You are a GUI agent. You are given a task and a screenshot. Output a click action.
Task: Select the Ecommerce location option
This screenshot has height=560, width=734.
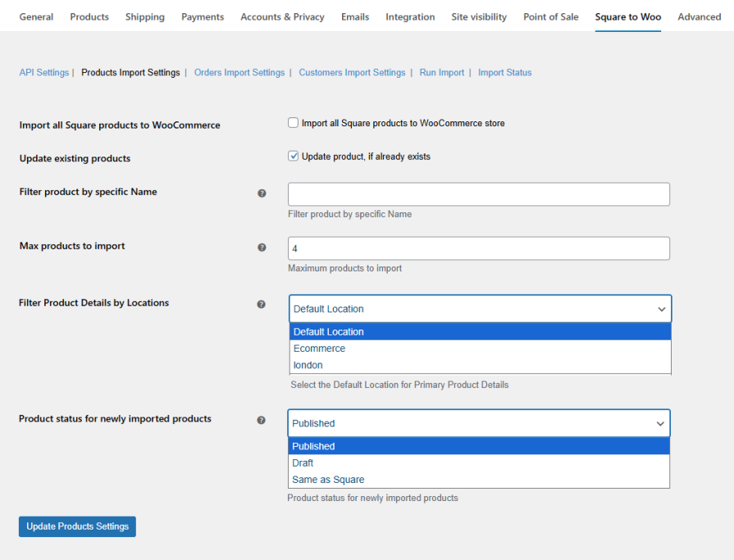319,348
